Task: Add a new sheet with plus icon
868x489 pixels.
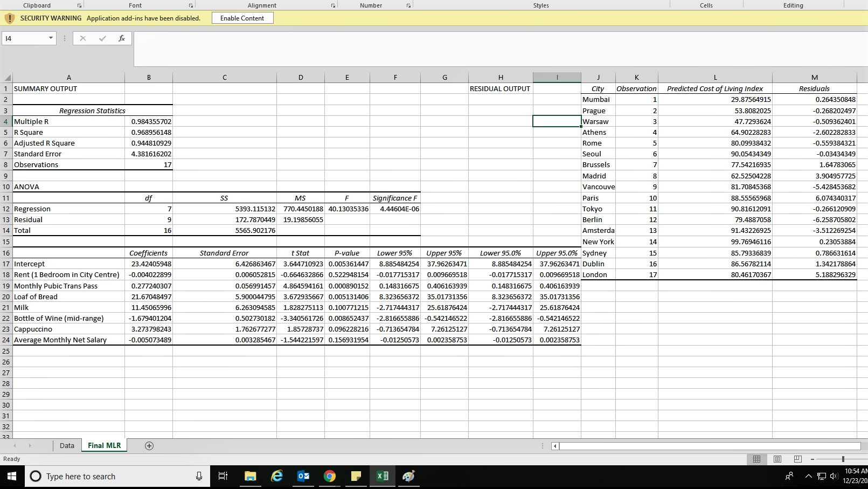Action: (149, 446)
